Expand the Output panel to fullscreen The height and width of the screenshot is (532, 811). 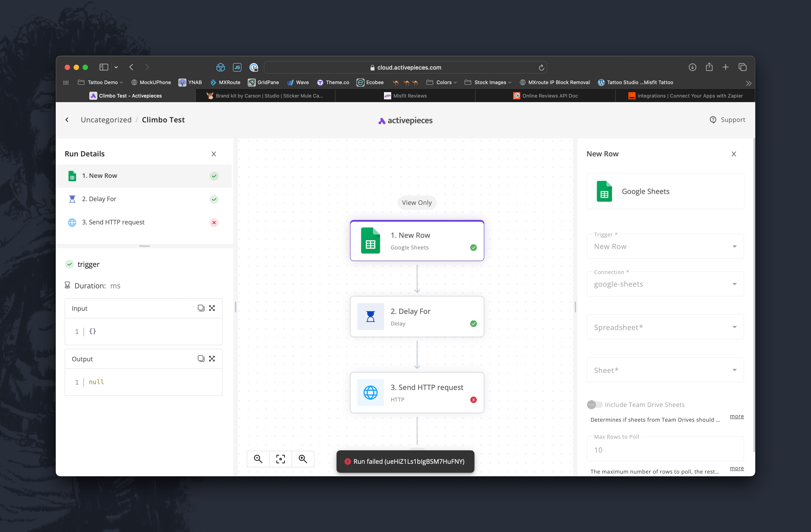[x=212, y=359]
